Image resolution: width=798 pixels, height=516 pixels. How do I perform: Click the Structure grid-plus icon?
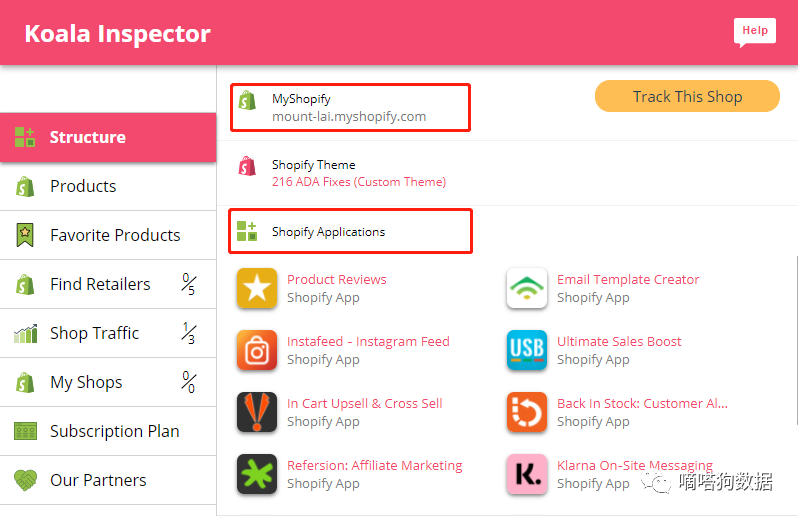tap(24, 137)
